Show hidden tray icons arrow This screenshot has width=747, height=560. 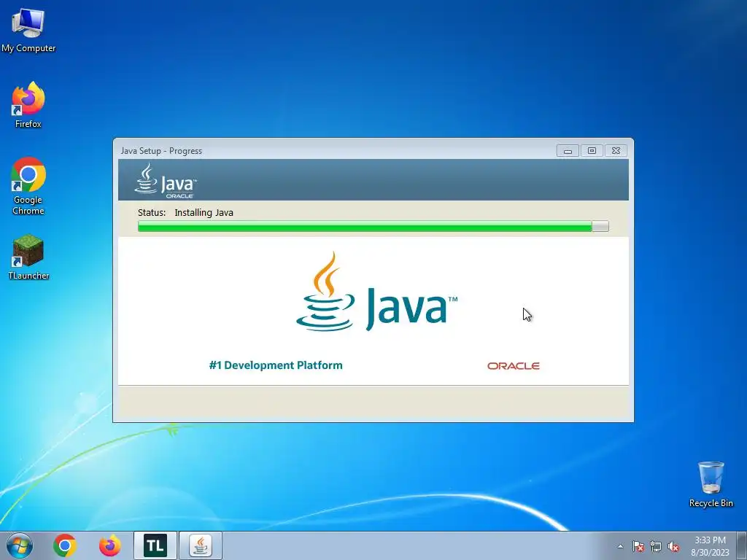click(620, 546)
